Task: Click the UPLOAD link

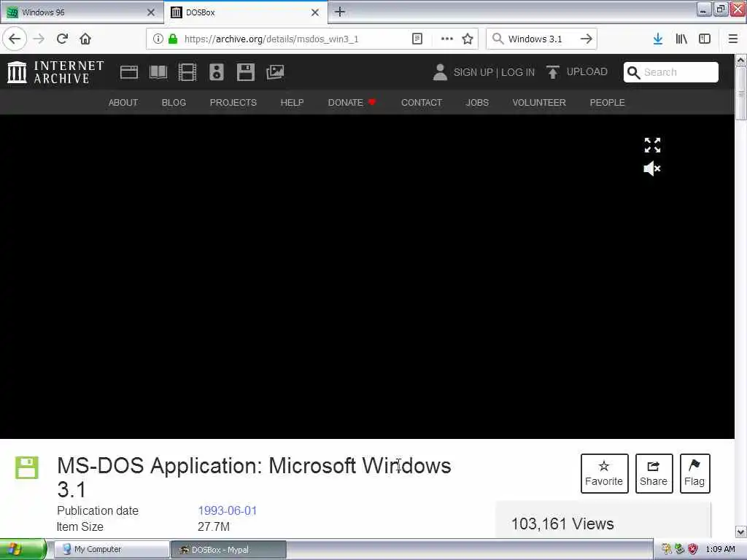Action: [577, 72]
